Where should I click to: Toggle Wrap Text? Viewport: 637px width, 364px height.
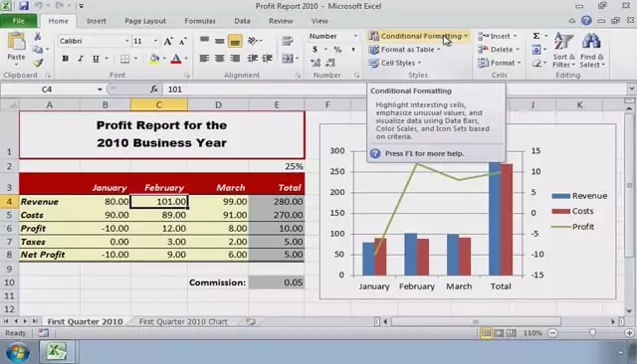point(288,40)
